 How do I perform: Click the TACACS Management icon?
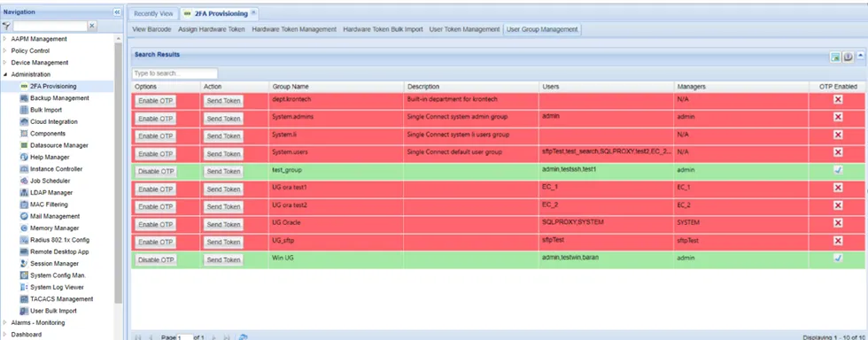click(x=24, y=299)
